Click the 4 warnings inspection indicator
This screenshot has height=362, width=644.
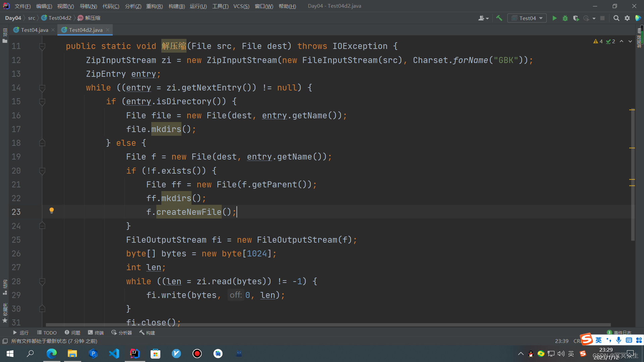[x=598, y=41]
